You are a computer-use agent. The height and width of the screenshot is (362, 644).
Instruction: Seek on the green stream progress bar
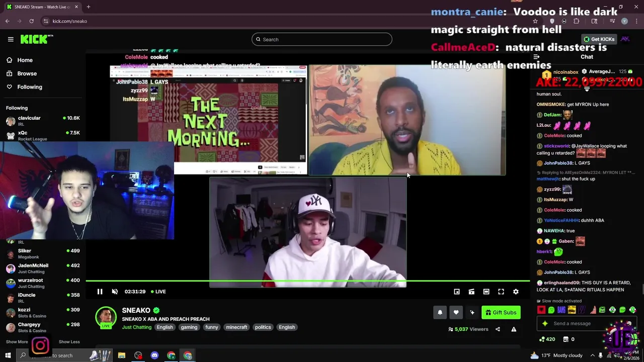(x=307, y=281)
